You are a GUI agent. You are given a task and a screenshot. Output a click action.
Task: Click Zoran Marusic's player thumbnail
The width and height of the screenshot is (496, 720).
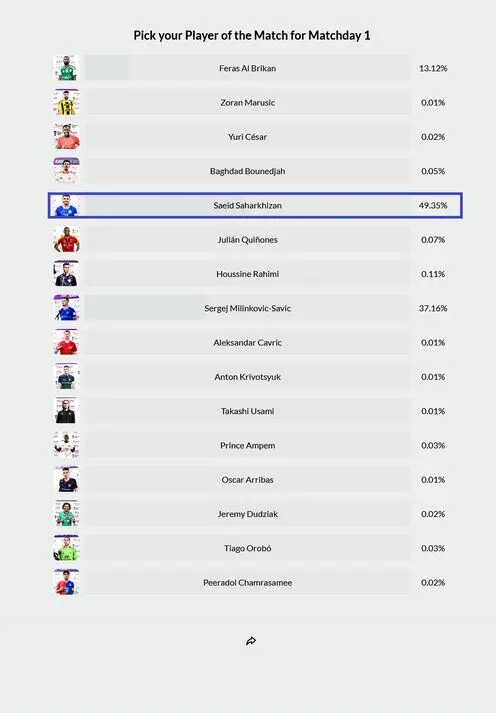click(67, 102)
